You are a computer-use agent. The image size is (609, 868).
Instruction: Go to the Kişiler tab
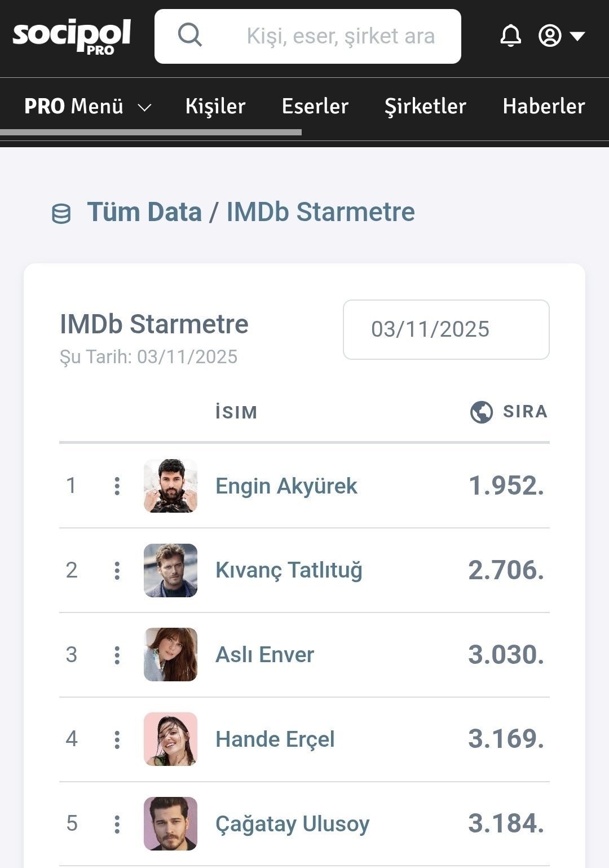tap(215, 106)
